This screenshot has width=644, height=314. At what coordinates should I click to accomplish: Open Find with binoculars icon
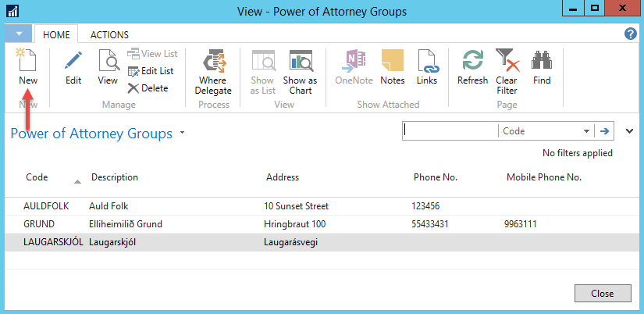pyautogui.click(x=542, y=61)
